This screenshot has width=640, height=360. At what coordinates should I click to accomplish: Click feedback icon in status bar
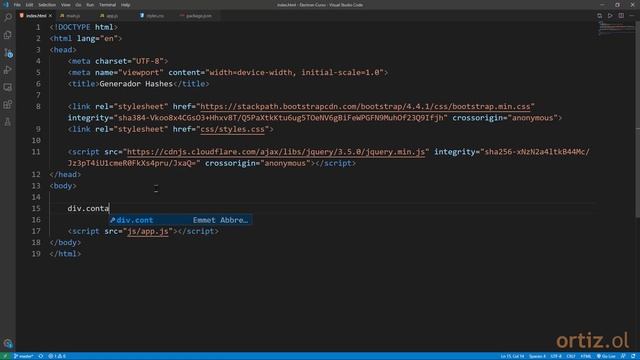pyautogui.click(x=623, y=356)
